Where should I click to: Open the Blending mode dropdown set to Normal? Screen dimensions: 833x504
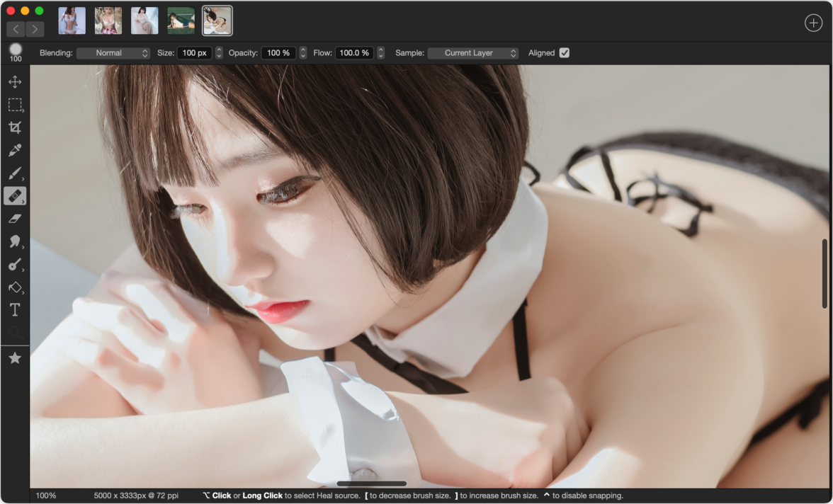(113, 52)
